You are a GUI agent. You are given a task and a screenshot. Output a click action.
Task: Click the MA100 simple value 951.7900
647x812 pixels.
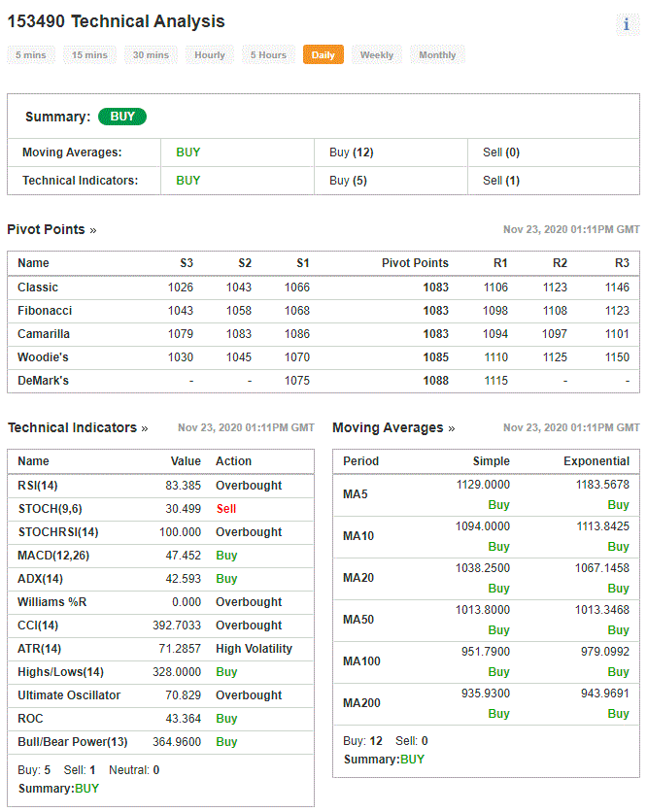(486, 652)
